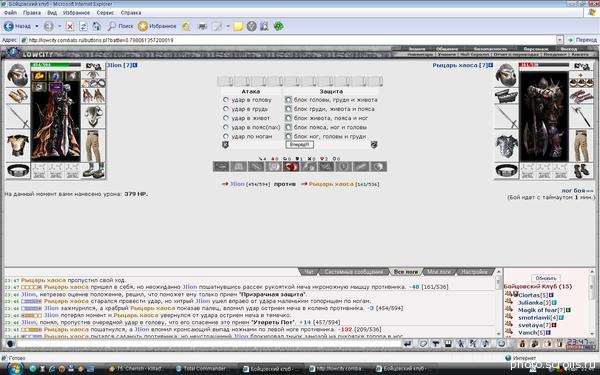Click the black belt slot of Jlion

pos(18,171)
